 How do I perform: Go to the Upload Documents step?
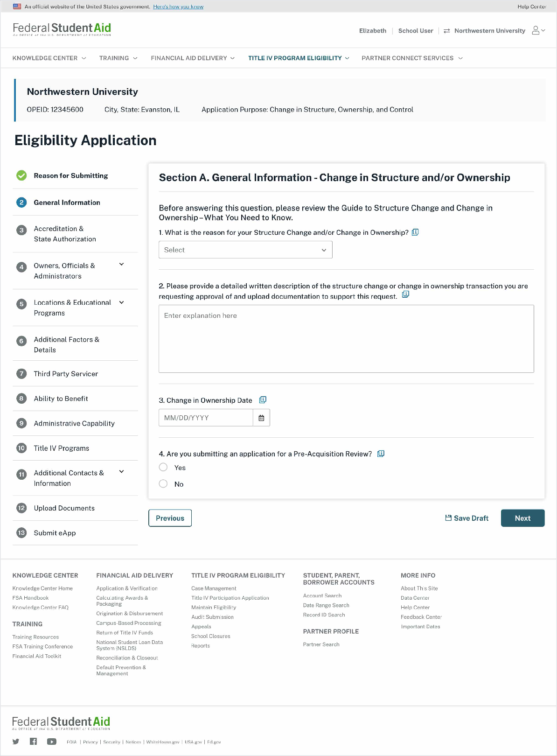coord(64,508)
